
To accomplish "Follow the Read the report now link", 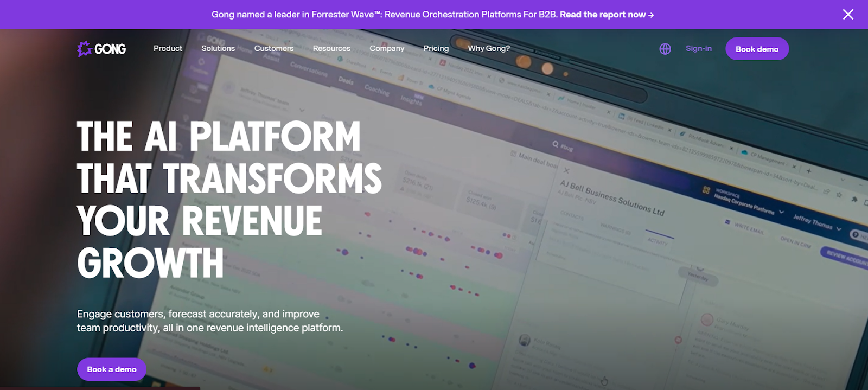I will pyautogui.click(x=607, y=15).
